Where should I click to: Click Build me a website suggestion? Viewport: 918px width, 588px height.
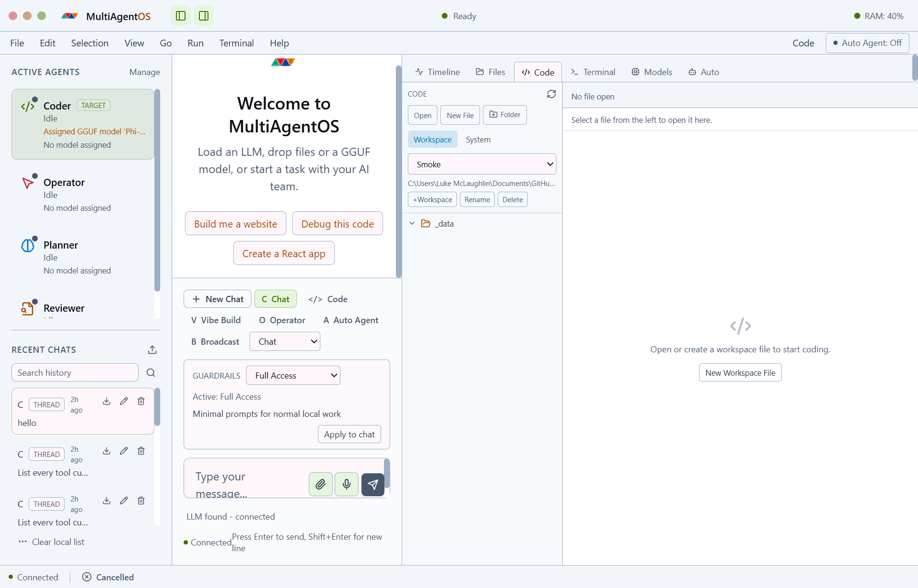click(236, 224)
